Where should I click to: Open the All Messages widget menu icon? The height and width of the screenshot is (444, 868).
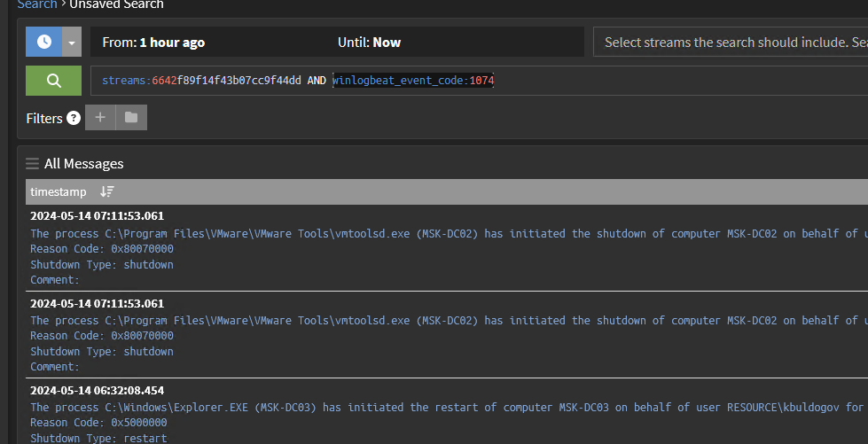(32, 163)
